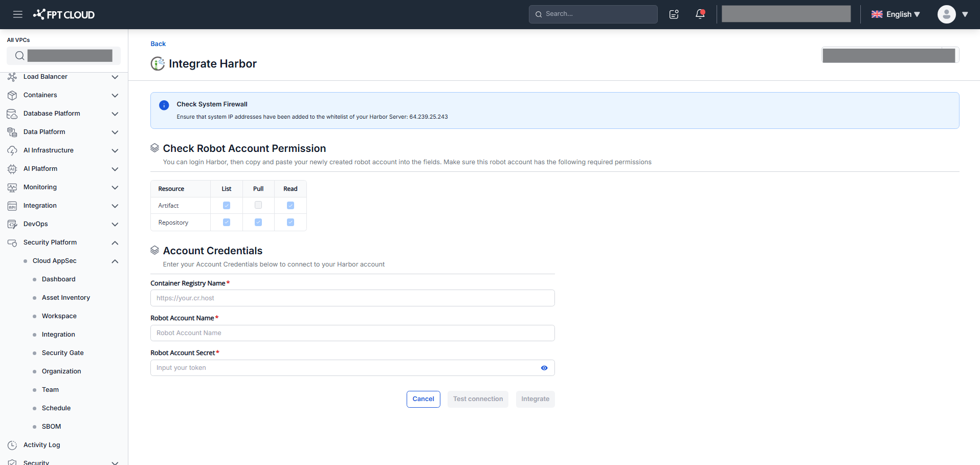The height and width of the screenshot is (465, 980).
Task: Go to Workspace menu item
Action: 59,316
